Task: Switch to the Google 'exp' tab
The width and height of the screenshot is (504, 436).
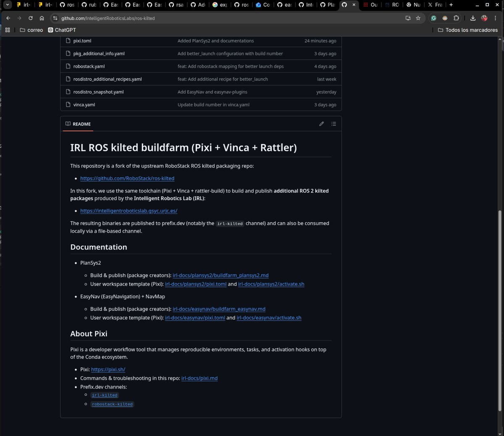Action: (220, 5)
